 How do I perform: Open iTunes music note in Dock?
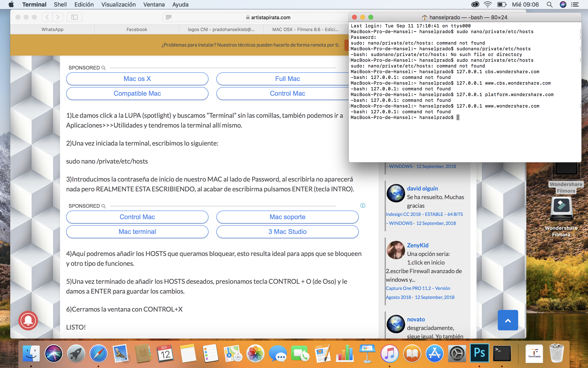point(390,353)
